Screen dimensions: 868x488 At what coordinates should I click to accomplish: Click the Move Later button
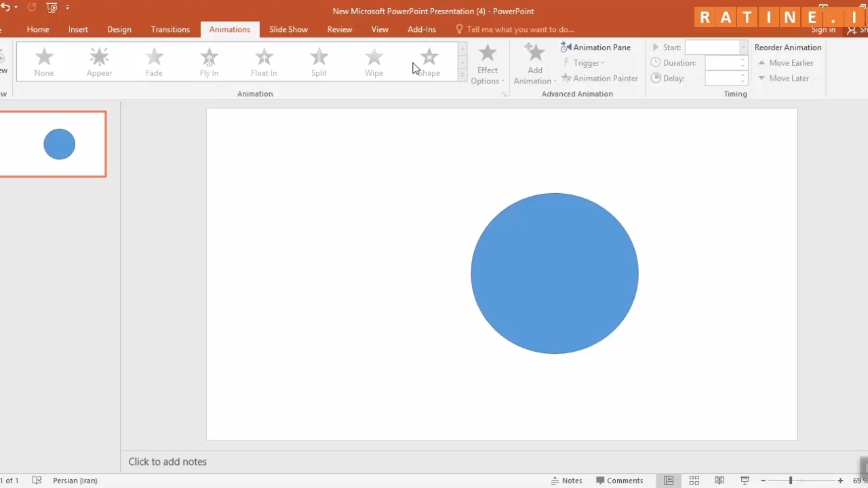(x=783, y=79)
